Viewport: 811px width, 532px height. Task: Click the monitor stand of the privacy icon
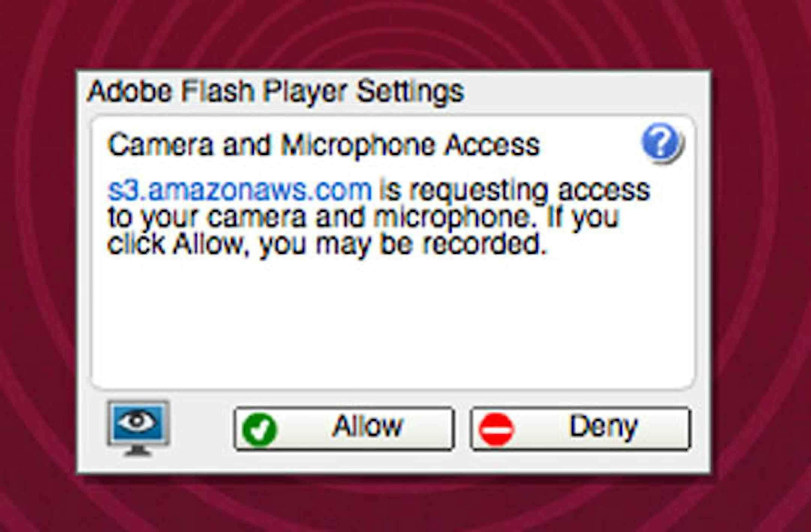pyautogui.click(x=138, y=450)
